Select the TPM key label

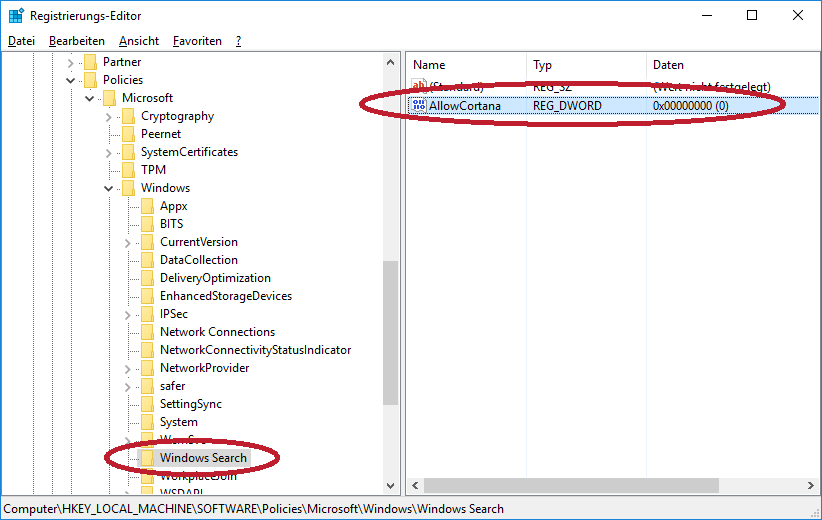click(x=153, y=170)
